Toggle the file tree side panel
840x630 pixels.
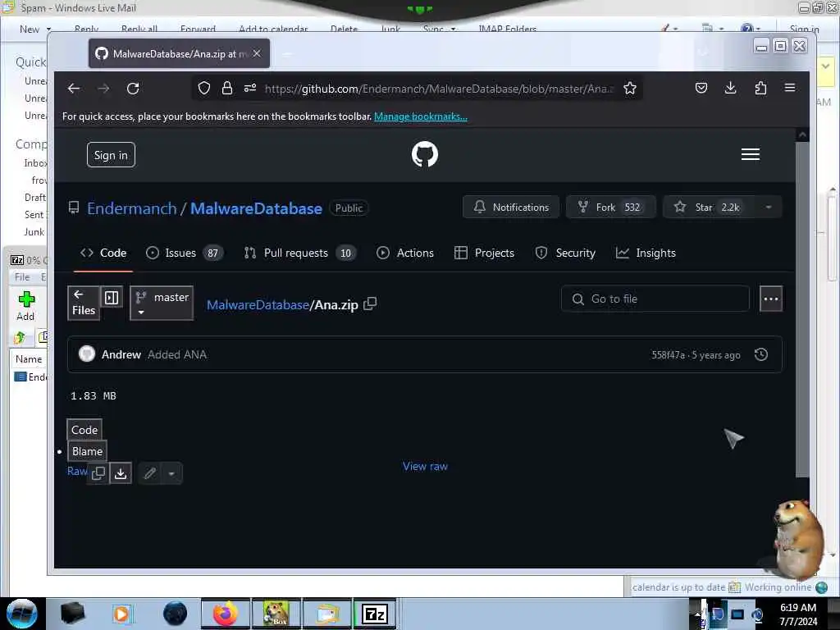(x=112, y=298)
